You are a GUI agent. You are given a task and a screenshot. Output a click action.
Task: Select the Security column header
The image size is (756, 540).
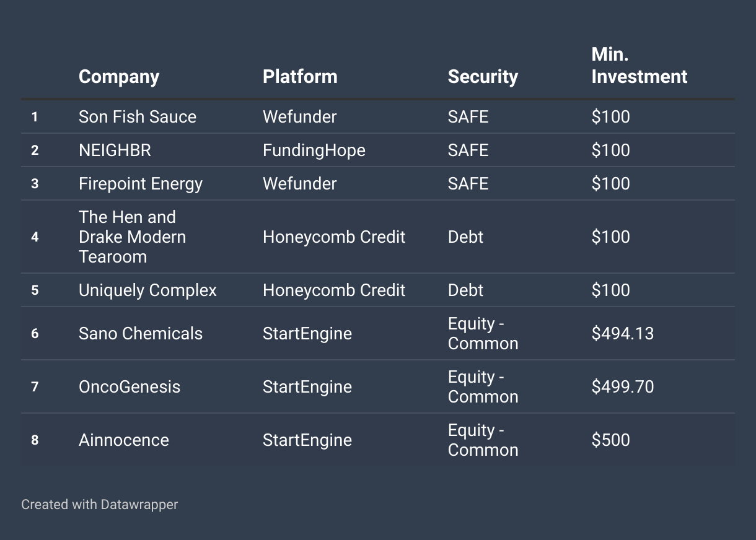click(x=483, y=77)
